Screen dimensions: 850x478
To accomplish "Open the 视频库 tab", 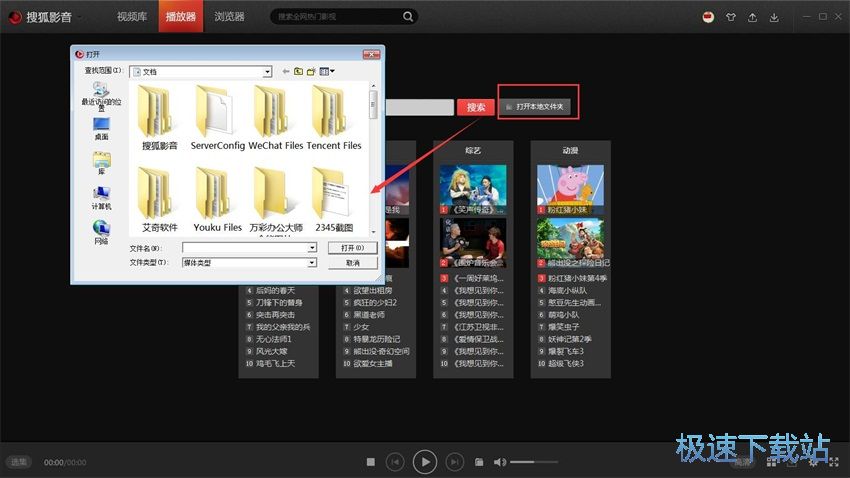I will click(132, 16).
